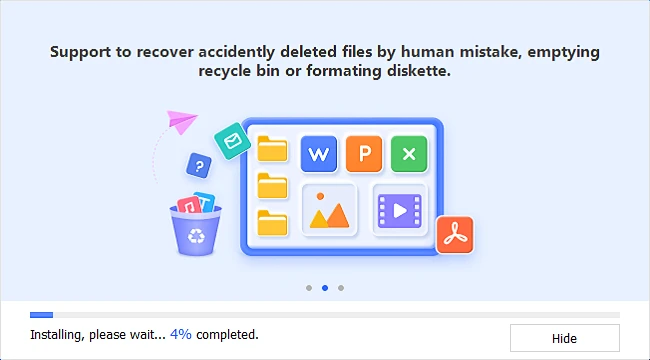
Task: Click the green Excel X icon
Action: coord(409,154)
